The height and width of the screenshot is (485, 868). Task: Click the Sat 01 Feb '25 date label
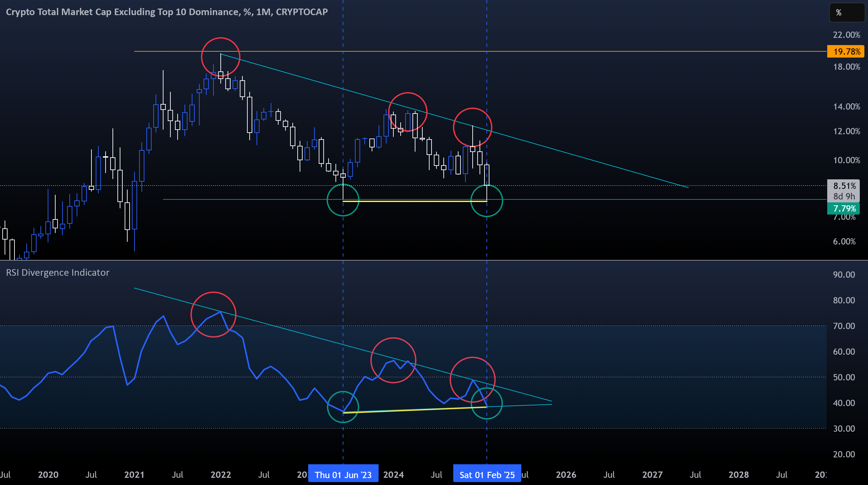click(x=487, y=474)
